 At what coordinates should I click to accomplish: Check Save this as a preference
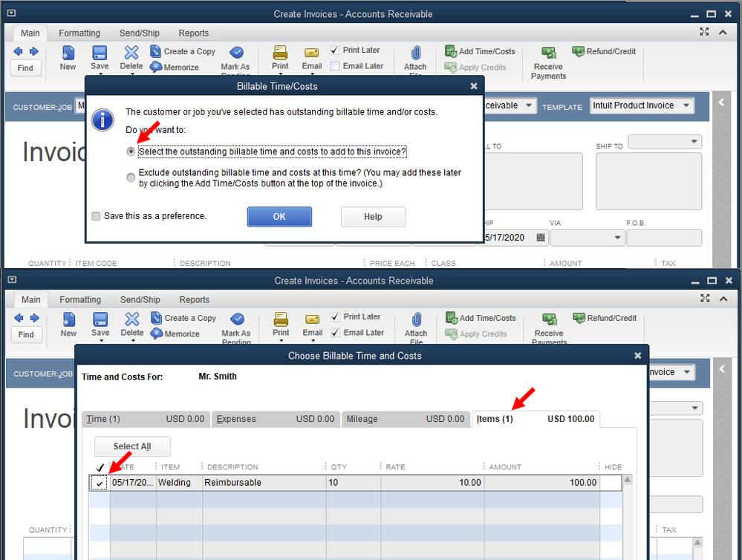(x=96, y=216)
